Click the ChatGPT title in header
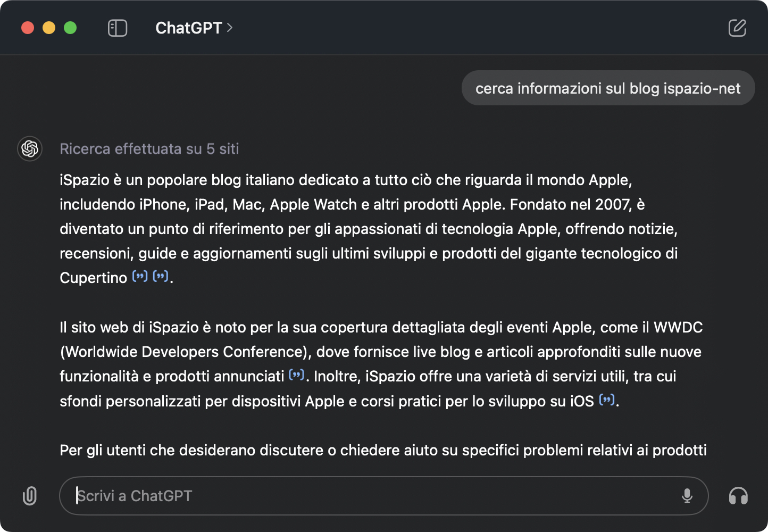Screen dimensions: 768x532 pyautogui.click(x=188, y=28)
